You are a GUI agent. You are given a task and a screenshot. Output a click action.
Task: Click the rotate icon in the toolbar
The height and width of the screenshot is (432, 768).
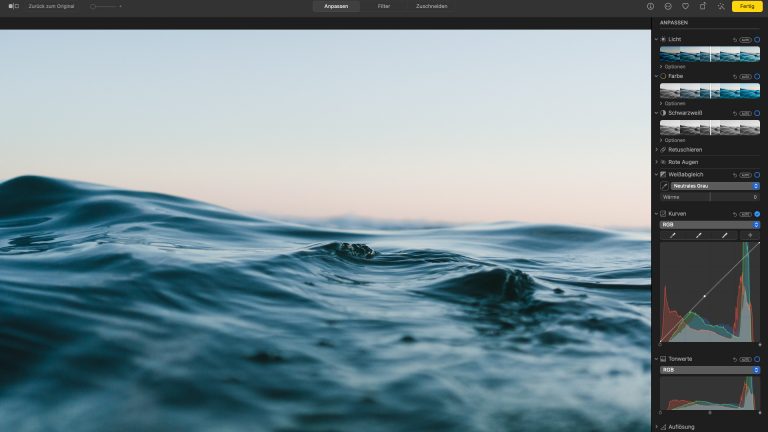pos(703,6)
